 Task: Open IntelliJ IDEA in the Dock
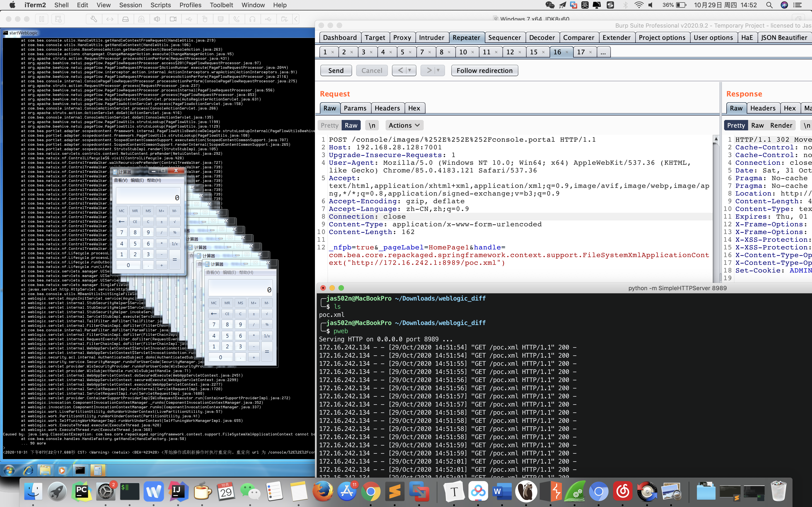coord(178,492)
